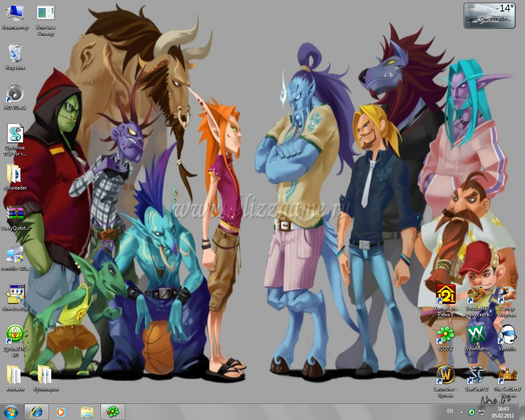Launch ДубльГИС 3.0 shortcut
Viewport: 525px width, 420px height.
(x=15, y=341)
